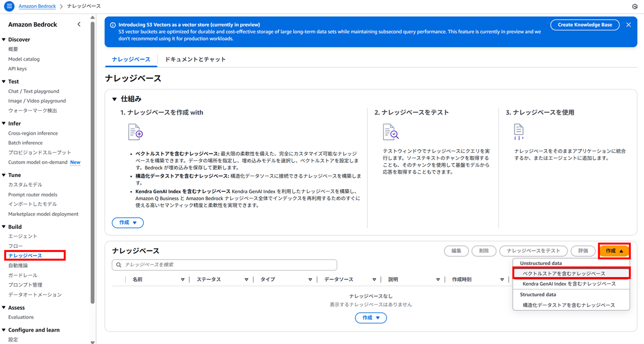Click the magnifier icon in the search box

[119, 265]
